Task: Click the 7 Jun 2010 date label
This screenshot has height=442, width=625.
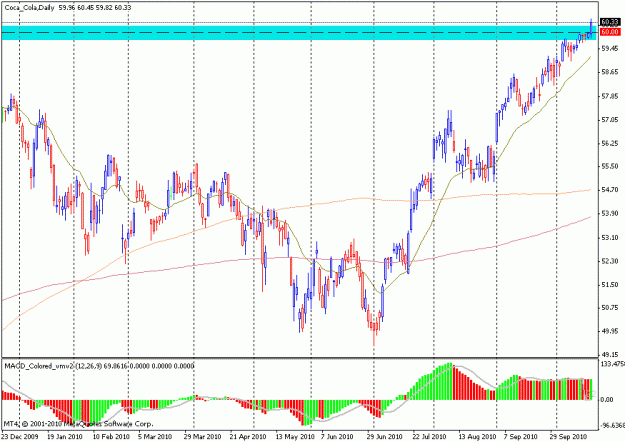Action: click(337, 437)
